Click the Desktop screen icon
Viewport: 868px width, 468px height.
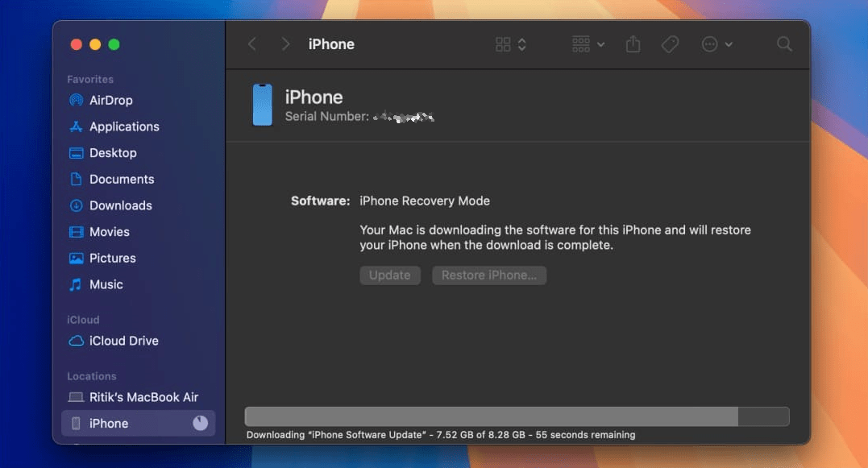[76, 153]
